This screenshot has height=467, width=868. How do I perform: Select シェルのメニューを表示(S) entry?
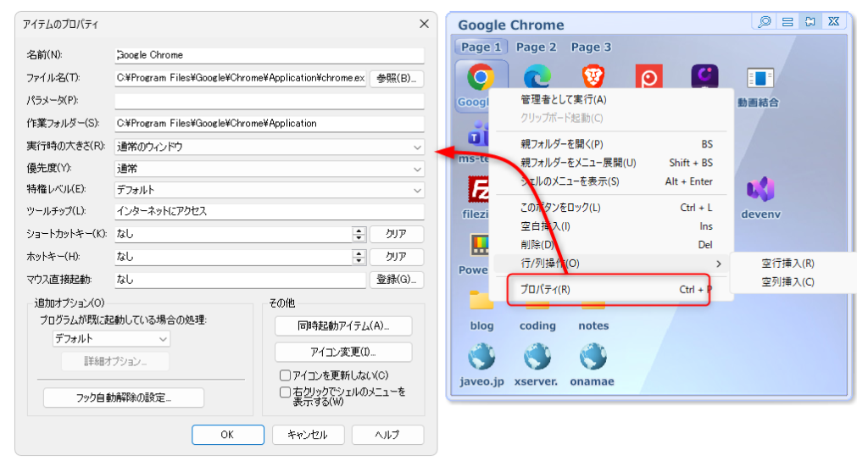pyautogui.click(x=612, y=181)
